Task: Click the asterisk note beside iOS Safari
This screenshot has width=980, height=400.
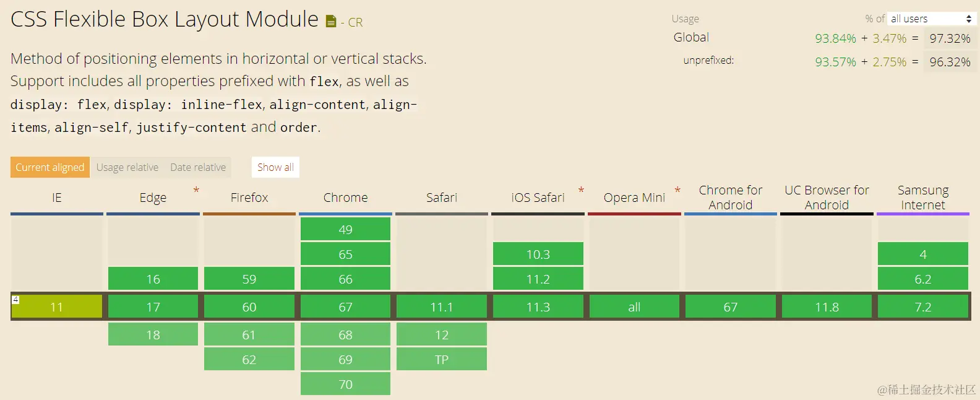Action: (581, 190)
